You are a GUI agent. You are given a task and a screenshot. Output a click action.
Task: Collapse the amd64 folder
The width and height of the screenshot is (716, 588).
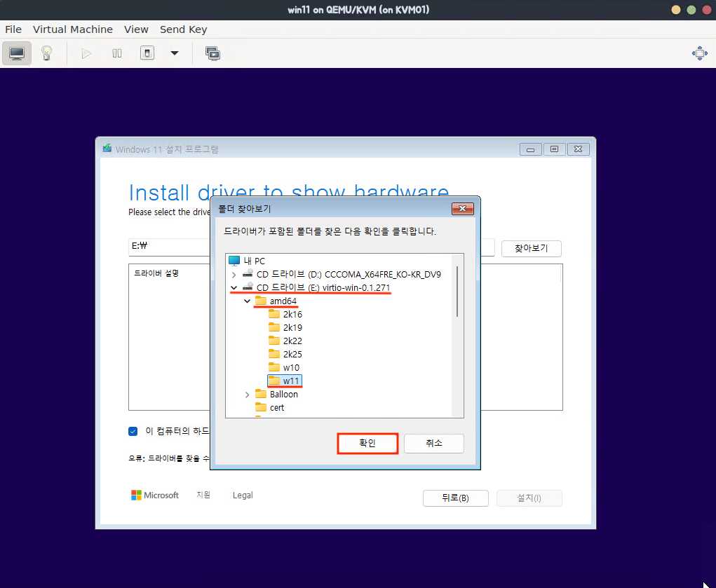(247, 301)
